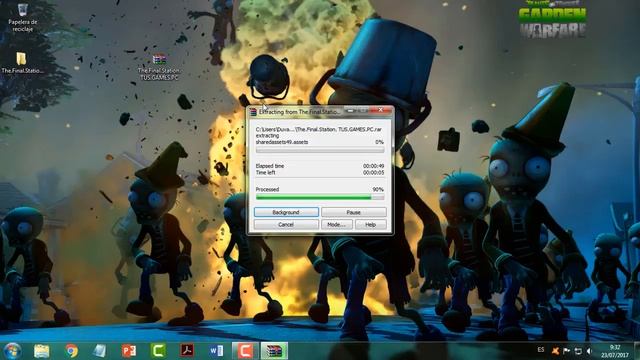Minimize the extracting dialog
This screenshot has height=360, width=640.
[351, 110]
